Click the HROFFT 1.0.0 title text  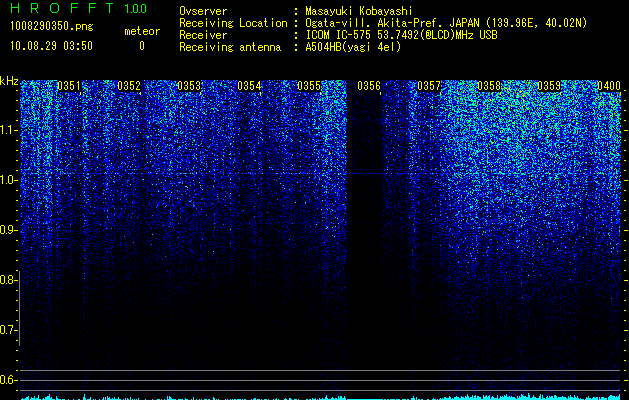(78, 8)
